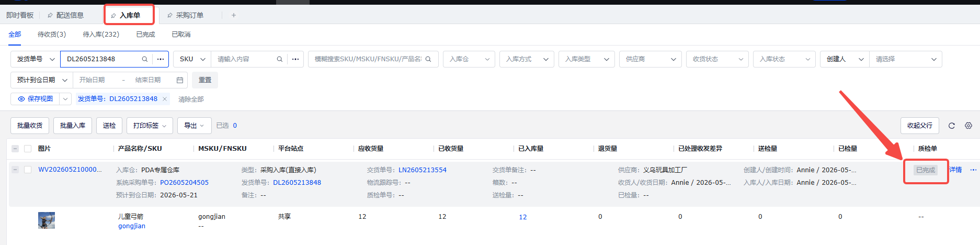Select the WV202605210000 row checkbox

coord(28,170)
